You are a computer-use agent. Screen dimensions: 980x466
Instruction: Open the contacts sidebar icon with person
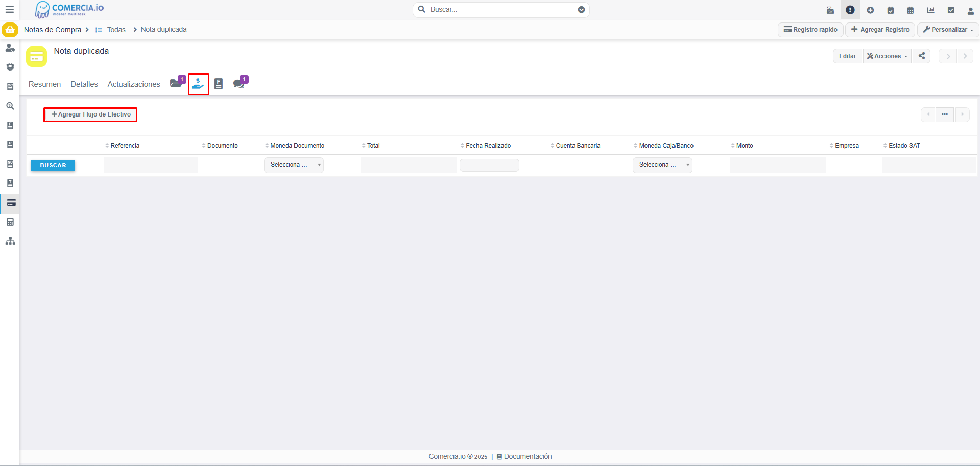(10, 48)
